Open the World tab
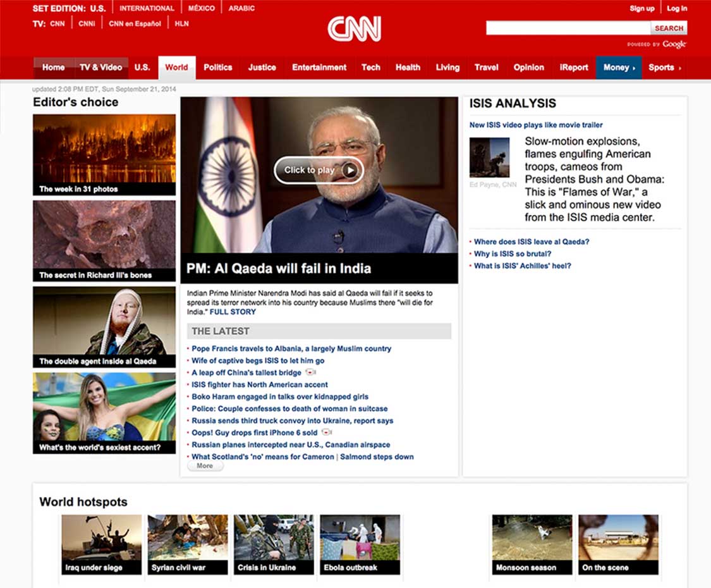Viewport: 711px width, 588px height. [176, 68]
